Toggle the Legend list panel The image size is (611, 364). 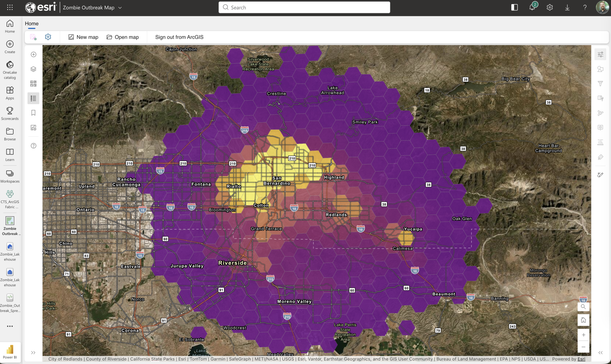pos(33,98)
